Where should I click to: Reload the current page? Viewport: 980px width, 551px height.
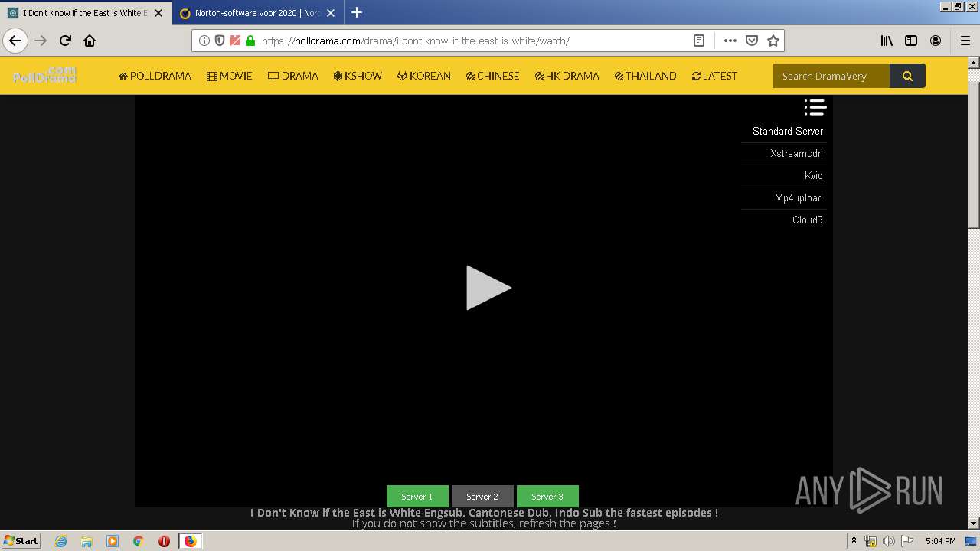point(65,41)
